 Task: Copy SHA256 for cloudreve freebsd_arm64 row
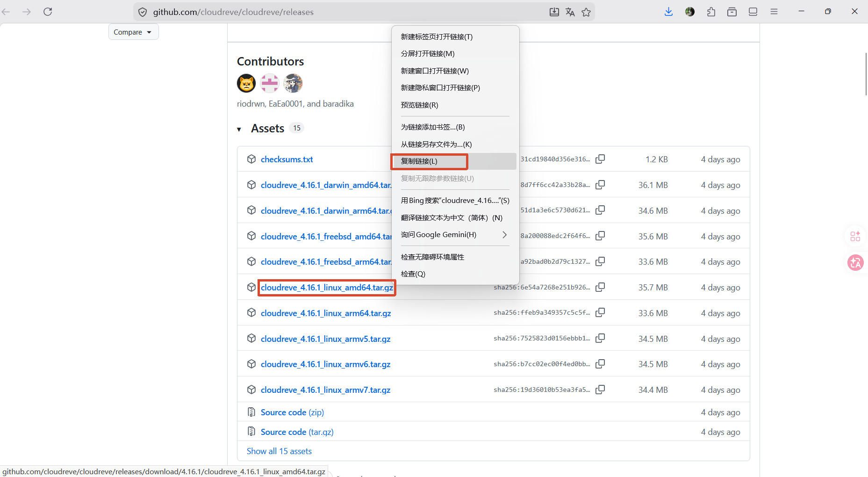click(600, 261)
